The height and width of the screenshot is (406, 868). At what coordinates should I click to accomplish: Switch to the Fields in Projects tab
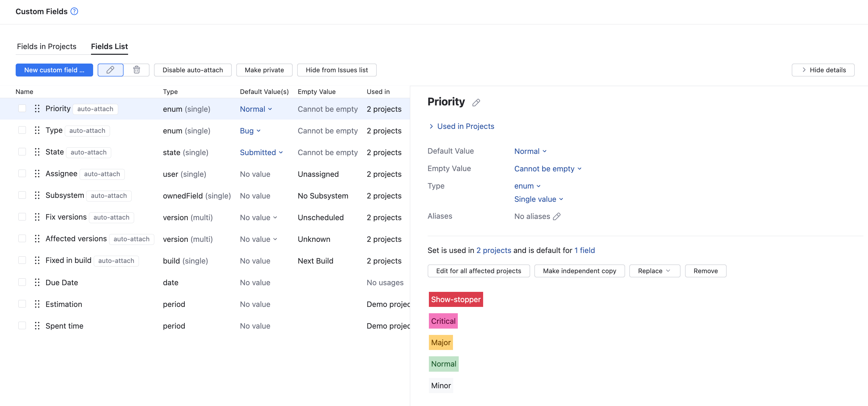click(x=46, y=46)
